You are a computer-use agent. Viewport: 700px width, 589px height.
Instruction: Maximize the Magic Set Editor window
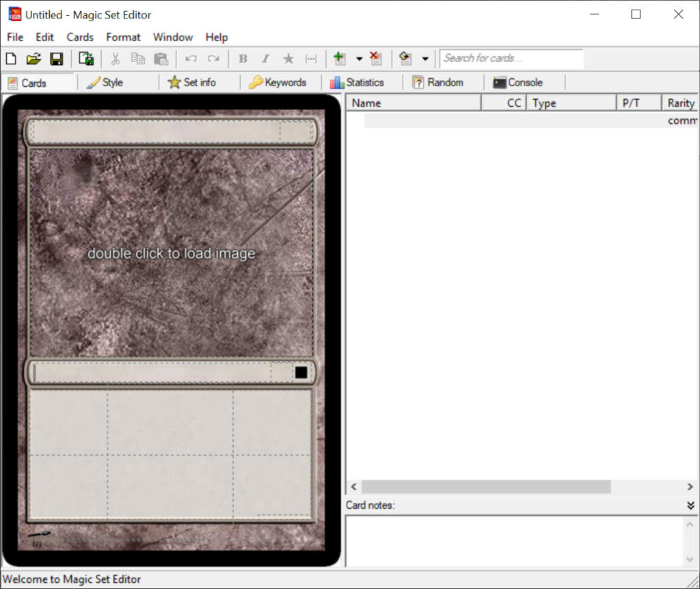click(x=636, y=14)
